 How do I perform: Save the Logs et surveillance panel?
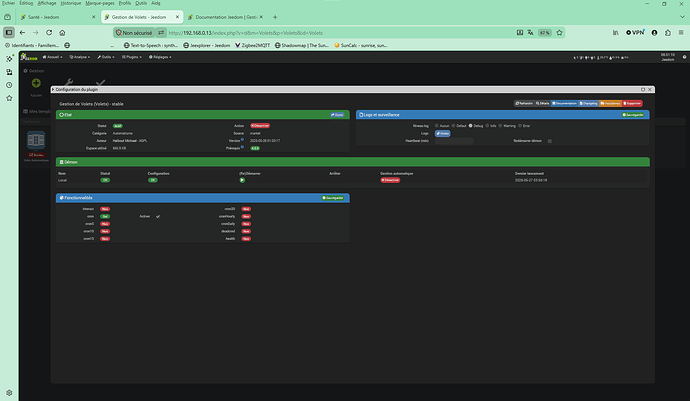click(x=633, y=115)
